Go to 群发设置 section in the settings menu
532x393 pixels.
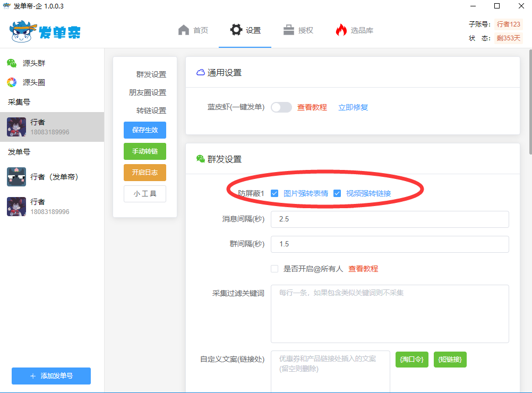point(151,74)
